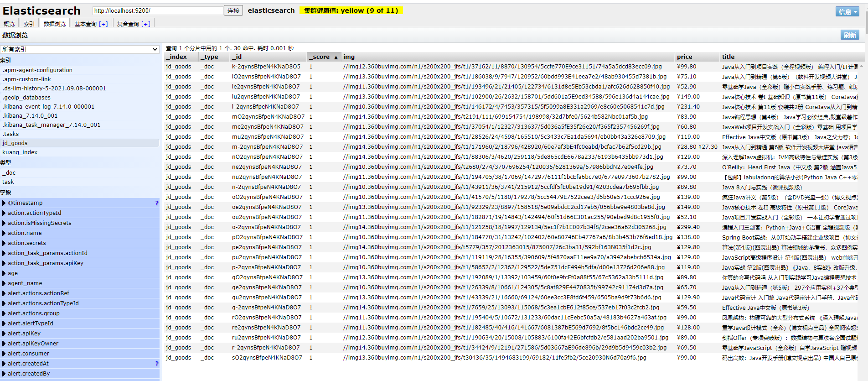Click price cell ¥28.80 ¥27.30

[697, 146]
